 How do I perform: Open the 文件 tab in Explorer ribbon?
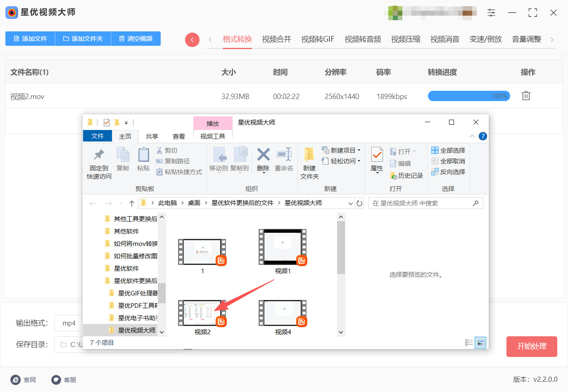pos(97,136)
